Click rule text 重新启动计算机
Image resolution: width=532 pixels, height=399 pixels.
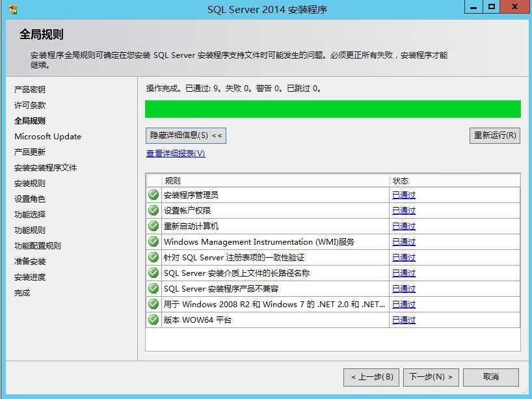coord(191,227)
